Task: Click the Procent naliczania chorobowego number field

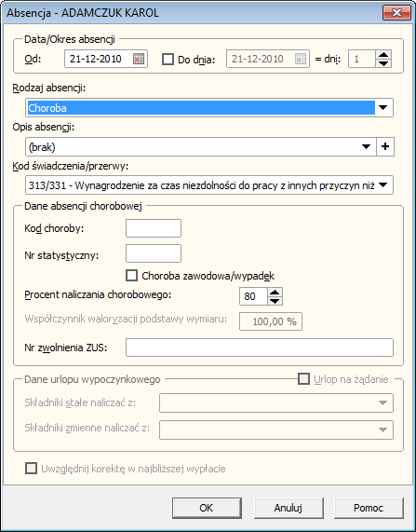Action: (253, 296)
